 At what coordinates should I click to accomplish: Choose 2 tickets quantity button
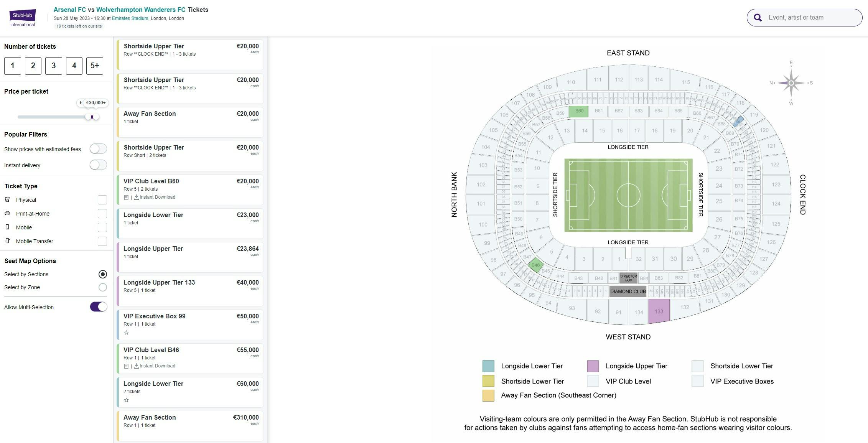33,66
